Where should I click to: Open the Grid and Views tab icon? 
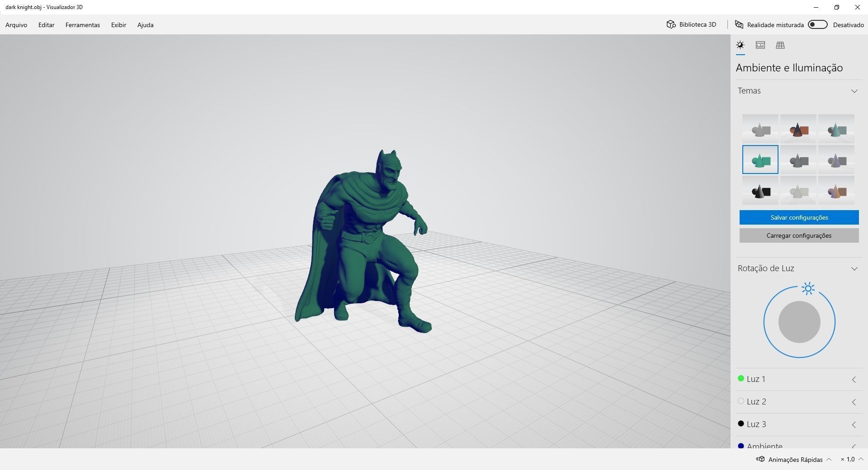pyautogui.click(x=780, y=45)
